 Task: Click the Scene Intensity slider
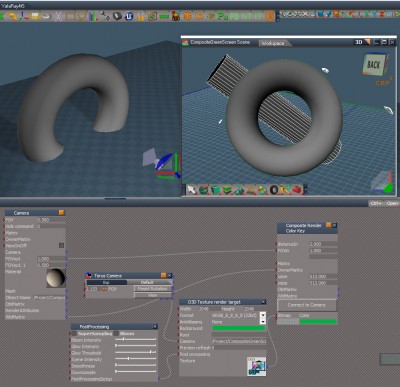tap(136, 359)
